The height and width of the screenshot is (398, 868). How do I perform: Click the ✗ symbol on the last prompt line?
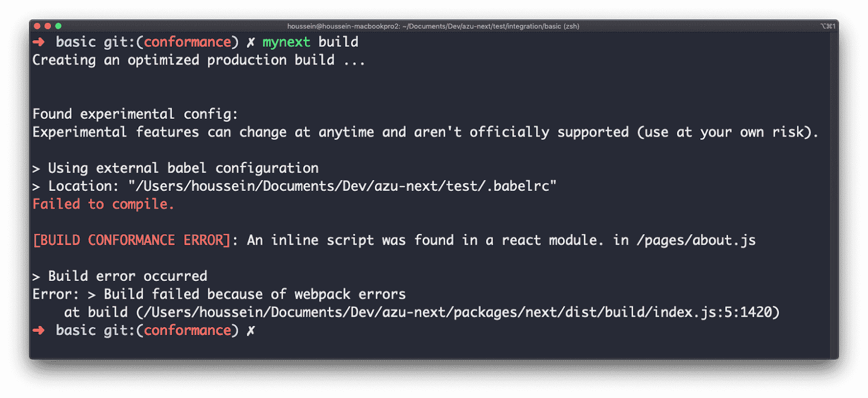(251, 331)
